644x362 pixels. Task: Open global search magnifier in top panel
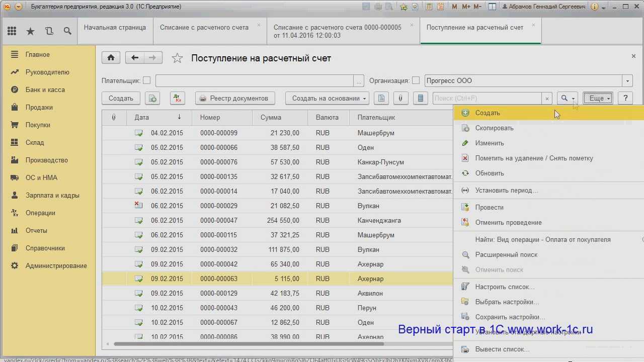tap(67, 31)
